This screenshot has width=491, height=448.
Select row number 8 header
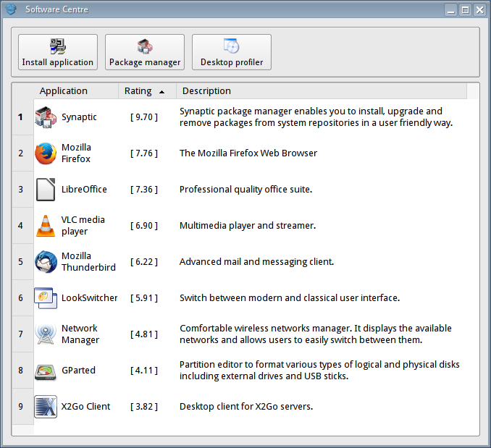[22, 371]
